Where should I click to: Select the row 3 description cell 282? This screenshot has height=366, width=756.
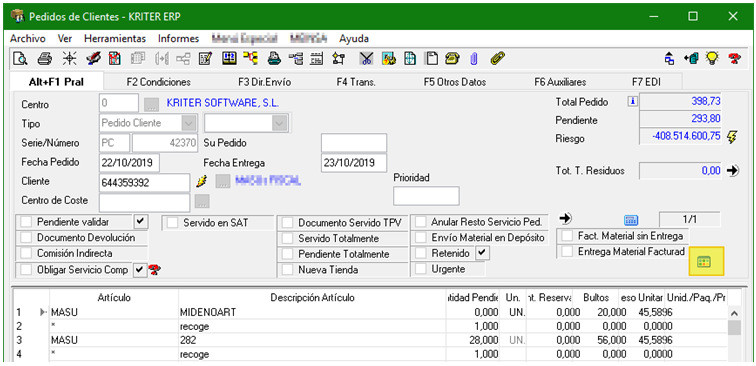tap(312, 340)
